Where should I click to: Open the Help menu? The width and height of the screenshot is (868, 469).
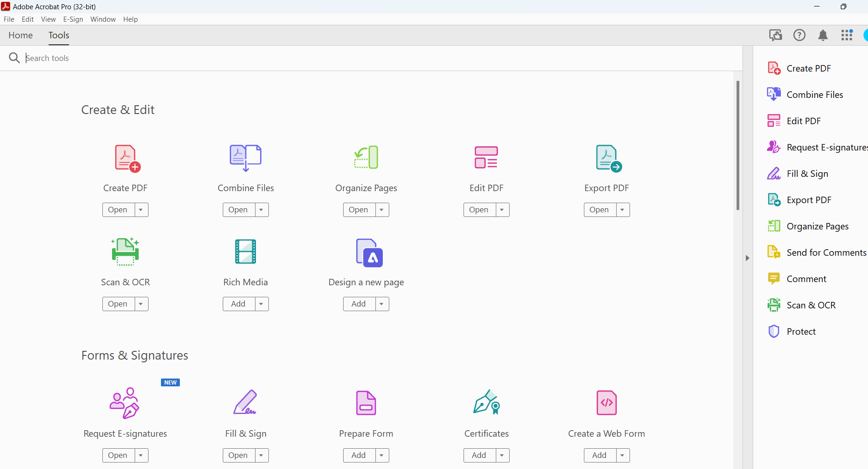131,19
